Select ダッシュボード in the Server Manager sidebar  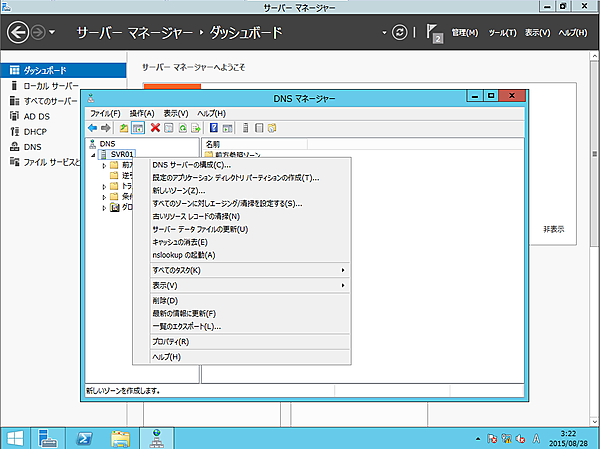coord(63,70)
